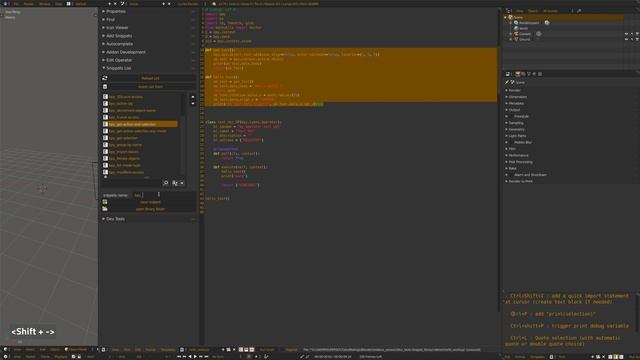Open the Templates menu in text editor
Viewport: 640px width, 360px height.
point(168,350)
